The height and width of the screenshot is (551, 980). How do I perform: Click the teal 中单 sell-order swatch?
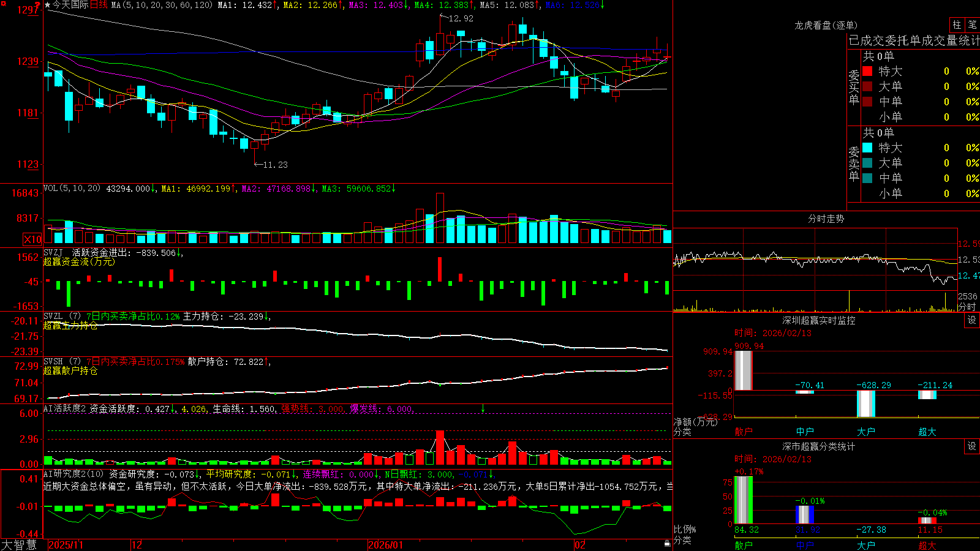pos(867,178)
